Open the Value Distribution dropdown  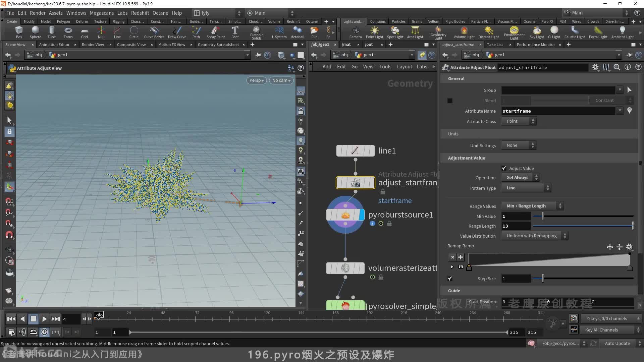pos(534,236)
